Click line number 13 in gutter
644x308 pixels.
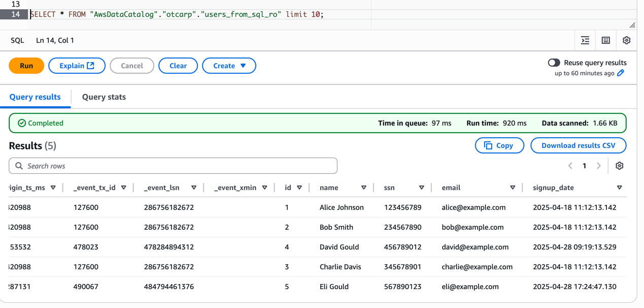tap(15, 4)
